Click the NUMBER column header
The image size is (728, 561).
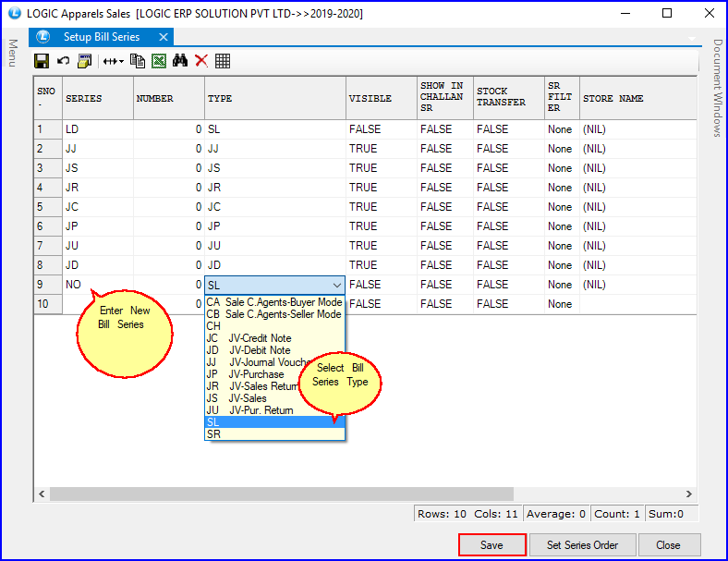coord(169,98)
